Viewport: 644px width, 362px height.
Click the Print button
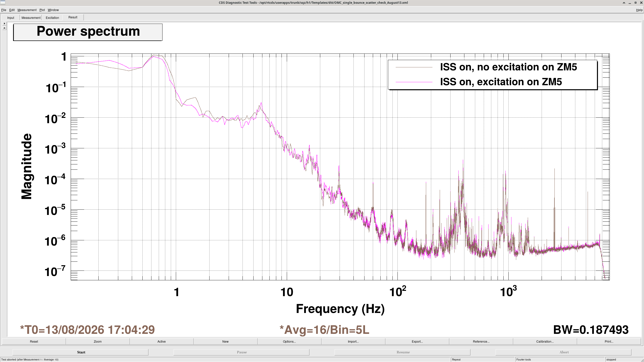click(x=609, y=341)
